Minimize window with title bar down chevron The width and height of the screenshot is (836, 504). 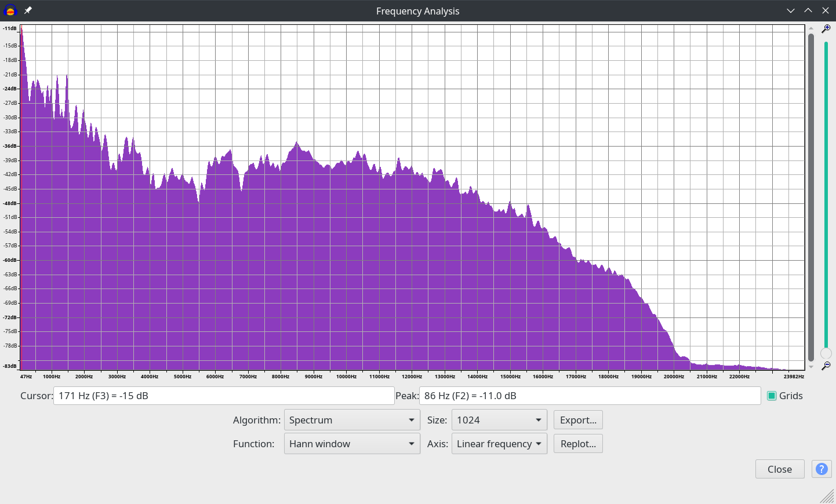[x=791, y=11]
